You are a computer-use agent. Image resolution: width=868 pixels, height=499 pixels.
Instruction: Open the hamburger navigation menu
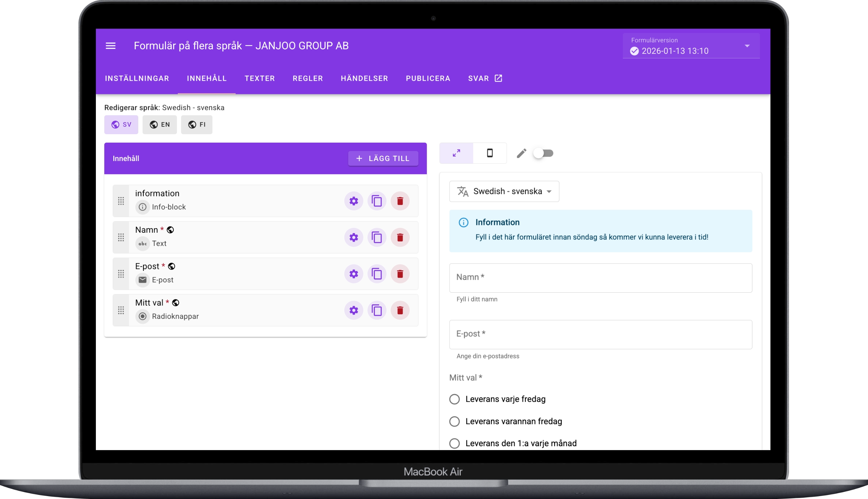110,46
